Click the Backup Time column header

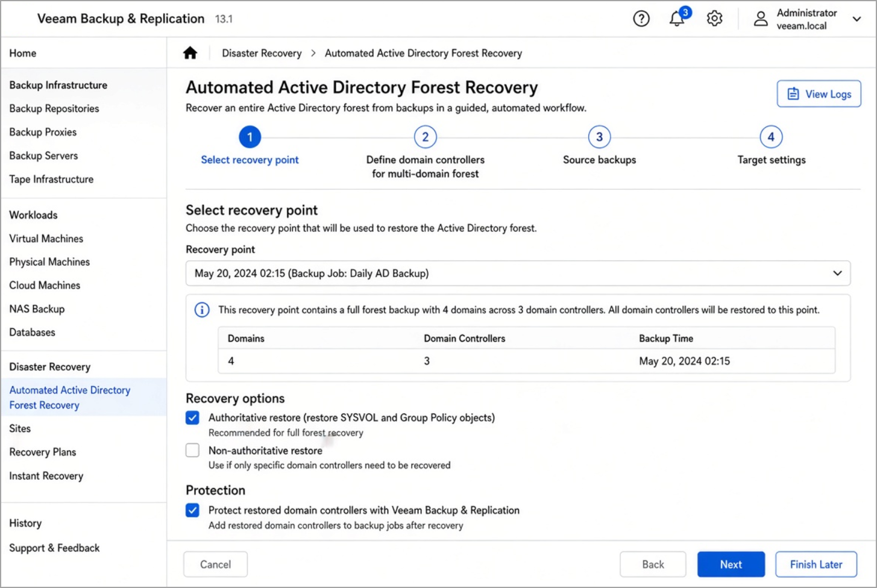coord(666,339)
